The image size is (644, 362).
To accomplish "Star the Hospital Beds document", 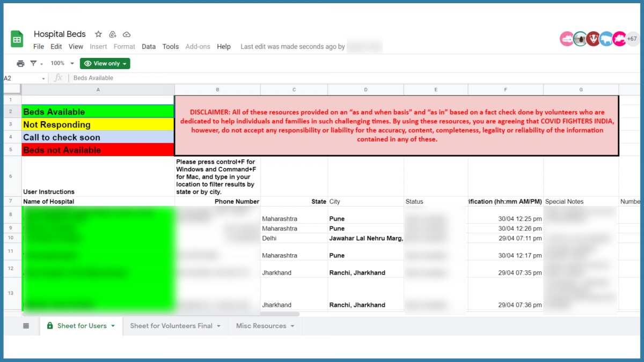I will pos(98,34).
